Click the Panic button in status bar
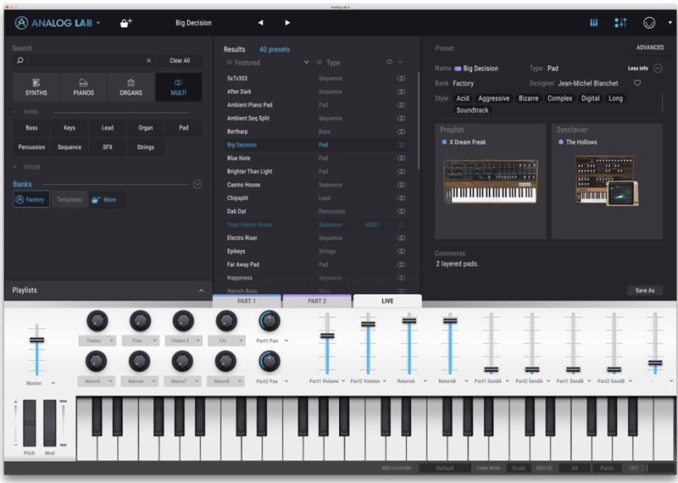The height and width of the screenshot is (483, 678). pyautogui.click(x=607, y=468)
